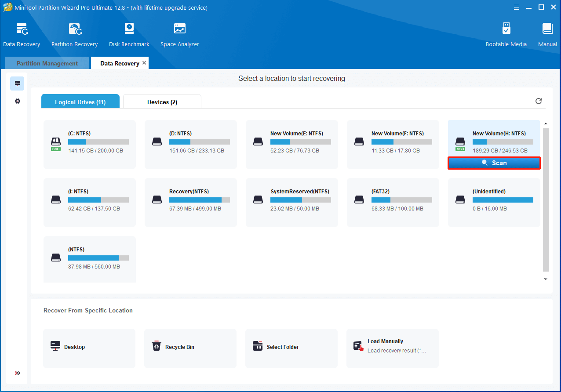
Task: Select the Unidentified partition icon
Action: point(460,200)
